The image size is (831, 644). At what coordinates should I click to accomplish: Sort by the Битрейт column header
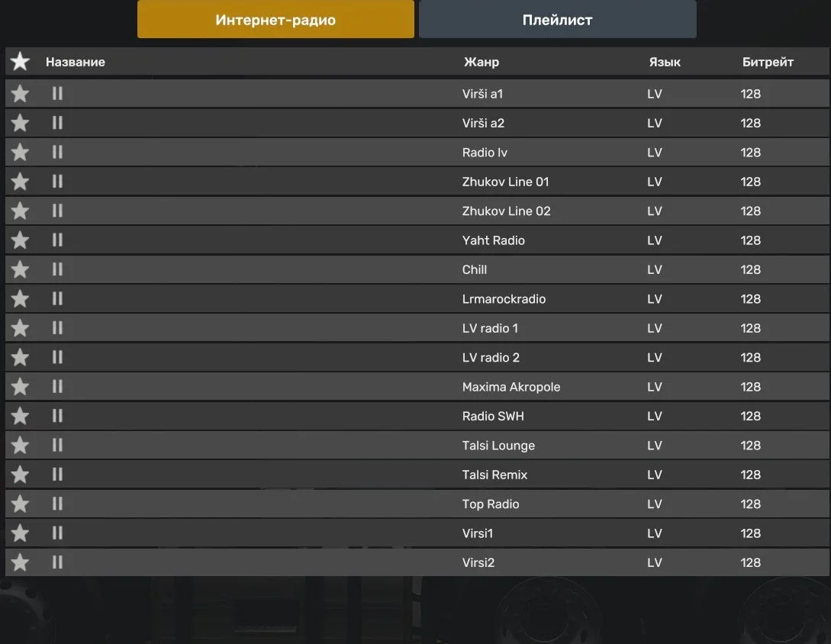coord(768,62)
